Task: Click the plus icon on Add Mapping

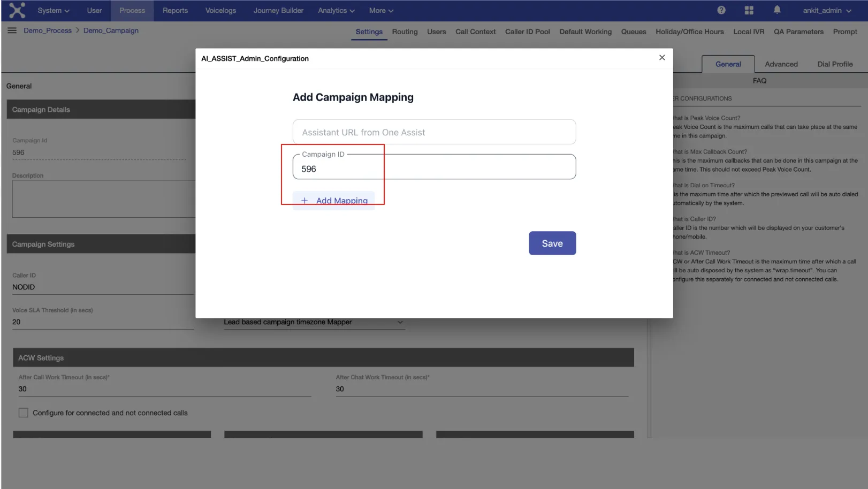Action: [x=304, y=201]
